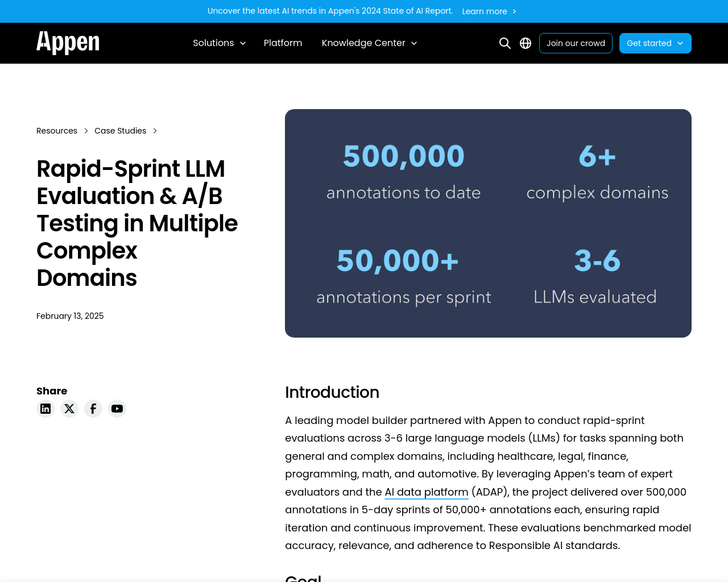Screen dimensions: 728x582
Task: Click the banner Learn more arrow
Action: 514,11
